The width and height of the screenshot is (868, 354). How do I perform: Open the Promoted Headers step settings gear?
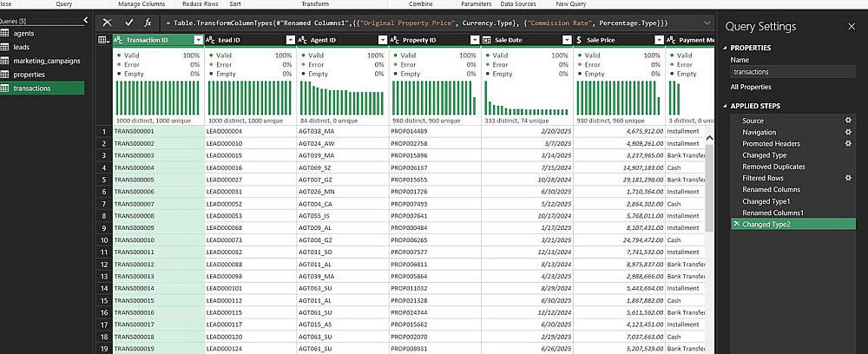(x=847, y=143)
